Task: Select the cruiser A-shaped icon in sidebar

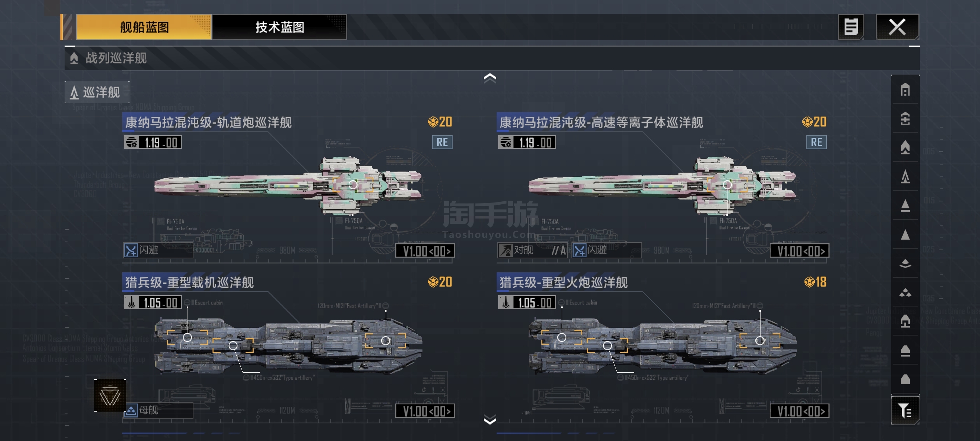Action: coord(905,177)
